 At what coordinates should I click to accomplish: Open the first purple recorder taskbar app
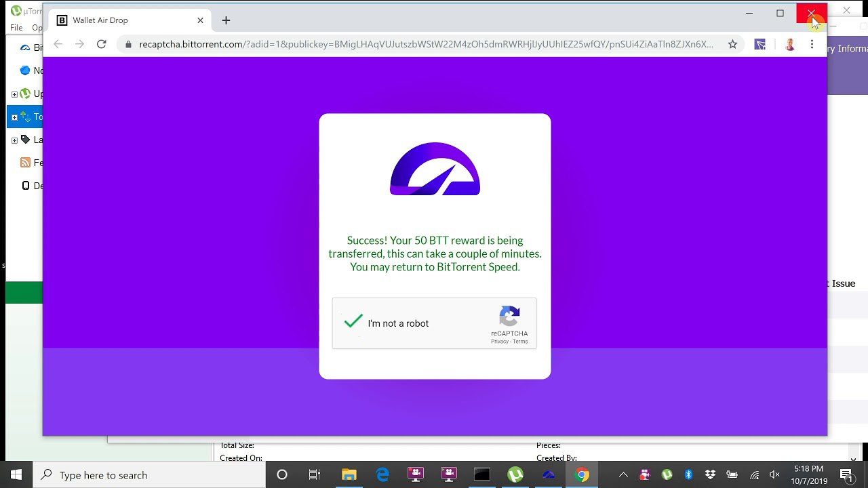(416, 474)
